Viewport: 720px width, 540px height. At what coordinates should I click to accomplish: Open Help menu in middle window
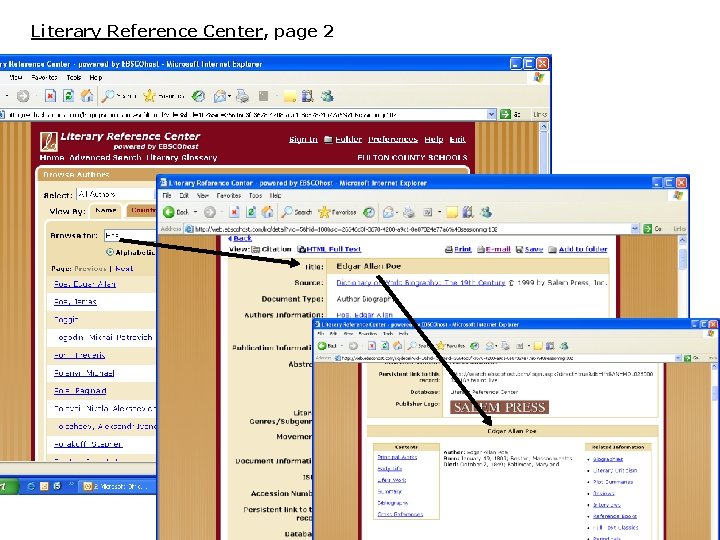[276, 195]
